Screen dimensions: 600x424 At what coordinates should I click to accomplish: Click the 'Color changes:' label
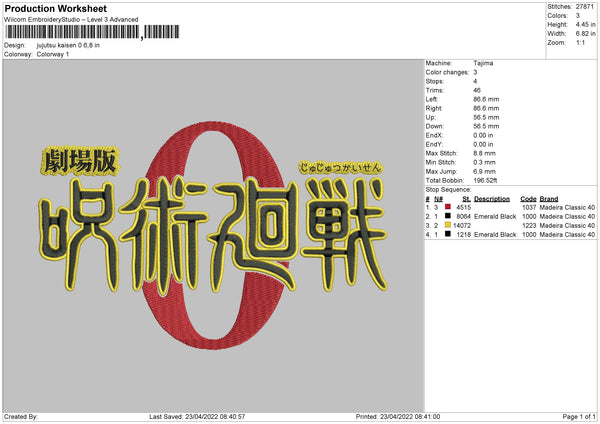click(x=447, y=72)
